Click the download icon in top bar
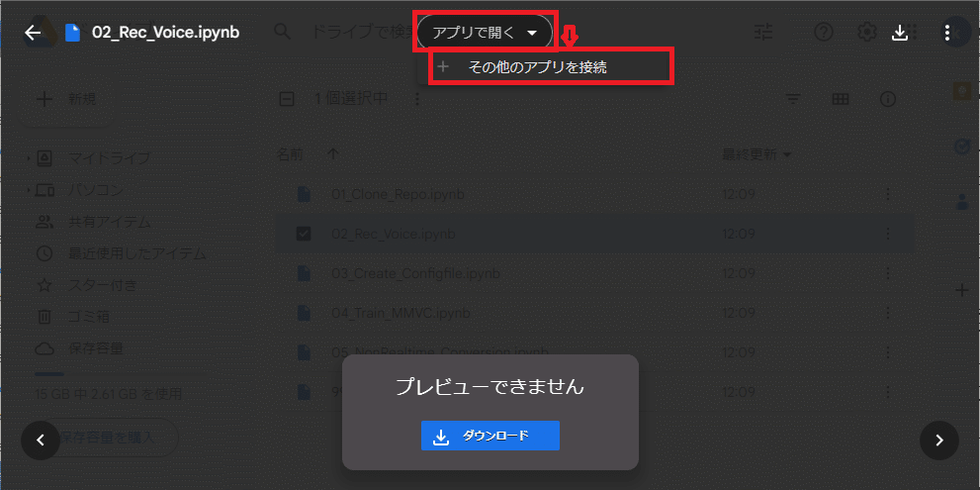This screenshot has height=490, width=980. (x=899, y=33)
